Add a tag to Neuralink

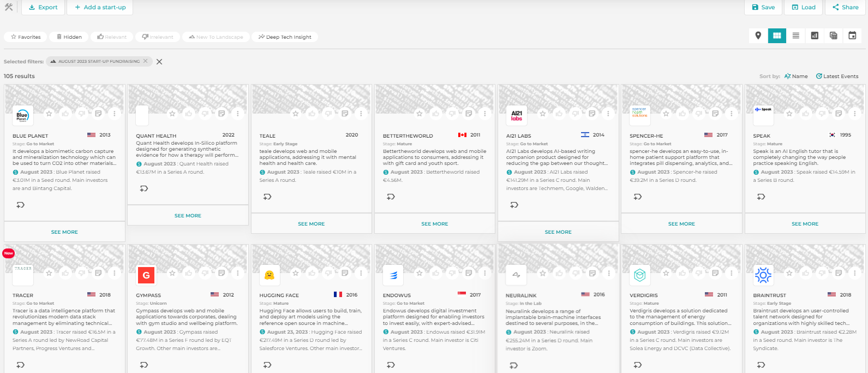[x=513, y=365]
